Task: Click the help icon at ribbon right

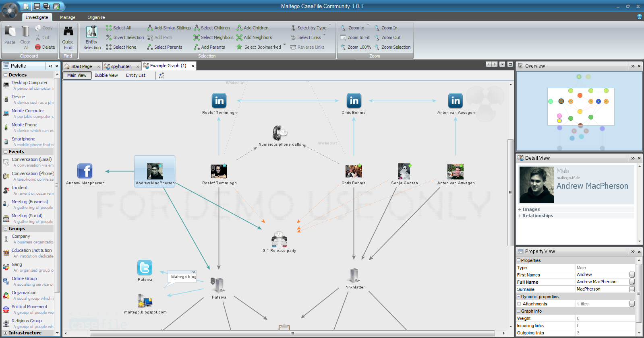Action: click(x=640, y=17)
